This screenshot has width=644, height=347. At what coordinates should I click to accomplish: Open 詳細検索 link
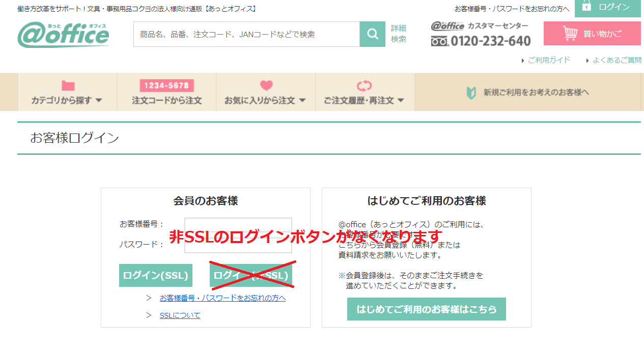tap(399, 34)
